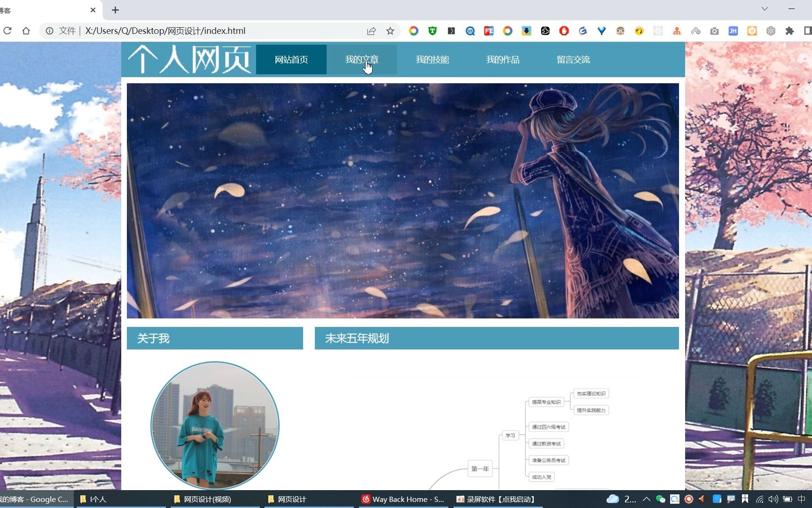Click the orange hexagon extension icon

pyautogui.click(x=752, y=31)
